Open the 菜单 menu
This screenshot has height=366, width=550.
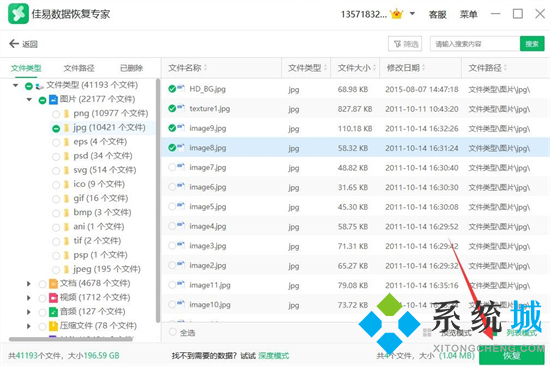469,15
